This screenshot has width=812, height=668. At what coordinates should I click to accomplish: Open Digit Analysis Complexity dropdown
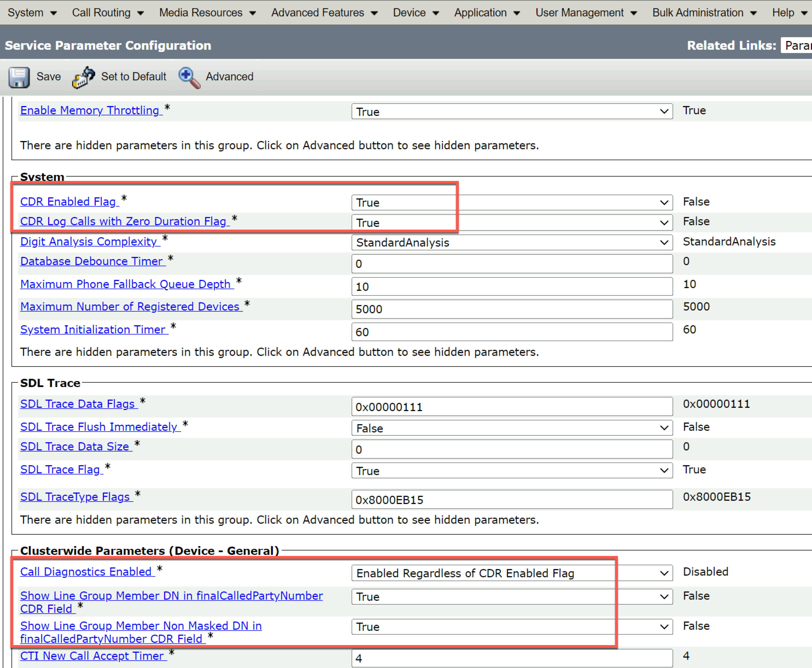[512, 242]
